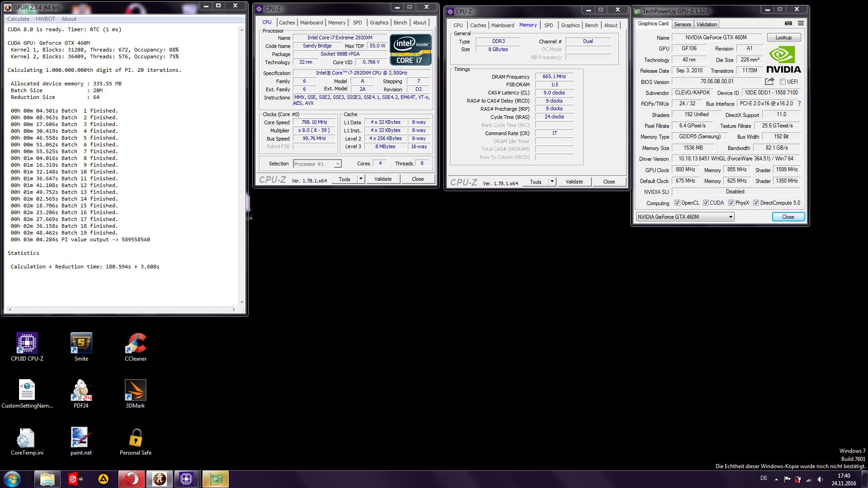Click Tools button in CPU-Z Memory window
The width and height of the screenshot is (868, 488).
[x=536, y=182]
